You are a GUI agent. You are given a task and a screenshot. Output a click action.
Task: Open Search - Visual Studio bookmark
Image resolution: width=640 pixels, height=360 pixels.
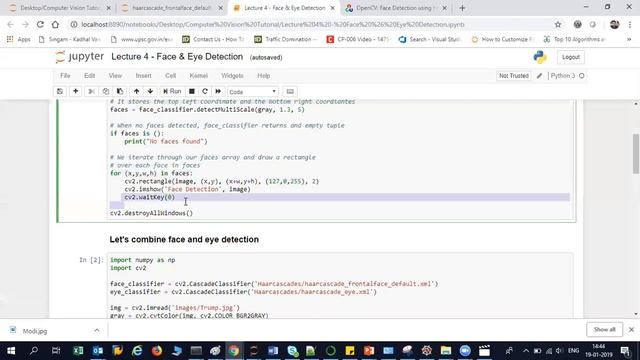pos(430,39)
